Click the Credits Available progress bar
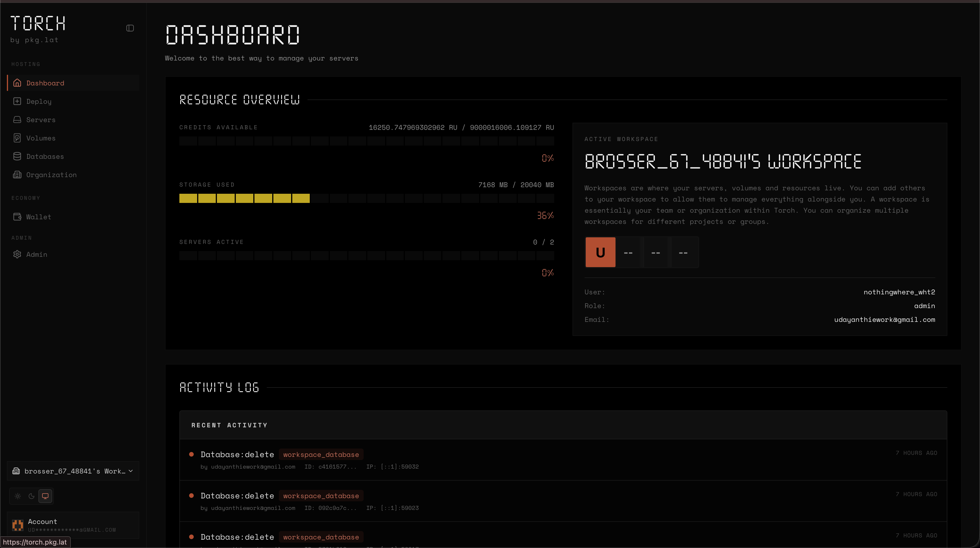This screenshot has height=548, width=980. (366, 141)
